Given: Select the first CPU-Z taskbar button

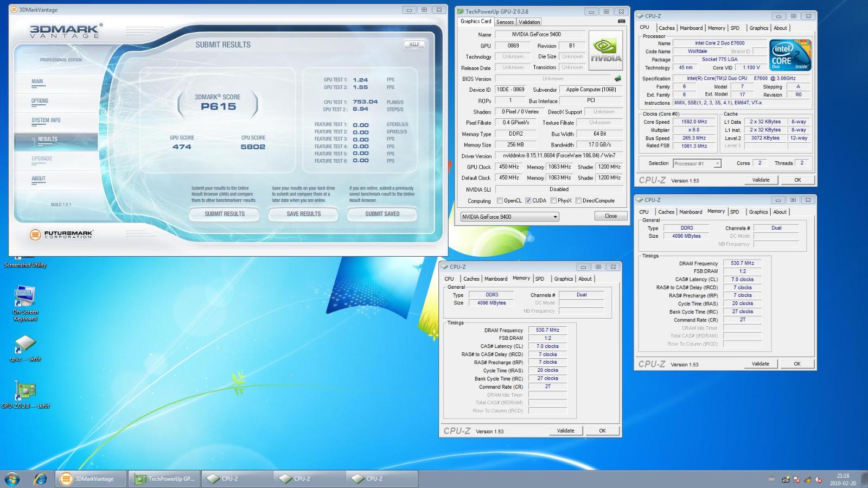Looking at the screenshot, I should [x=237, y=479].
